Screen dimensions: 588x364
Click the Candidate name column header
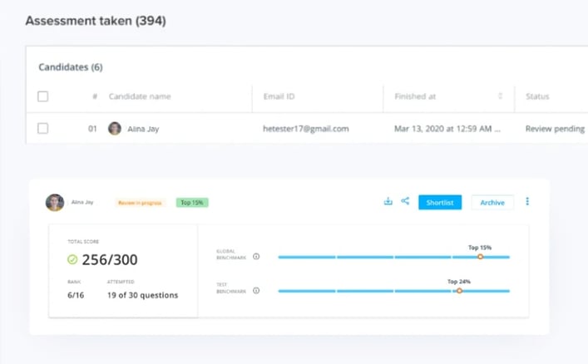[x=140, y=96]
